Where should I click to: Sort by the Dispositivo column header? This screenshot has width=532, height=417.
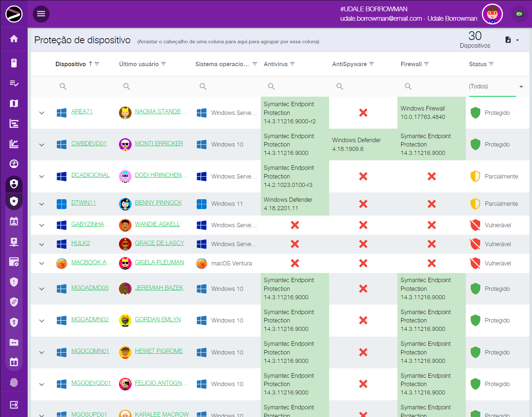pyautogui.click(x=71, y=64)
